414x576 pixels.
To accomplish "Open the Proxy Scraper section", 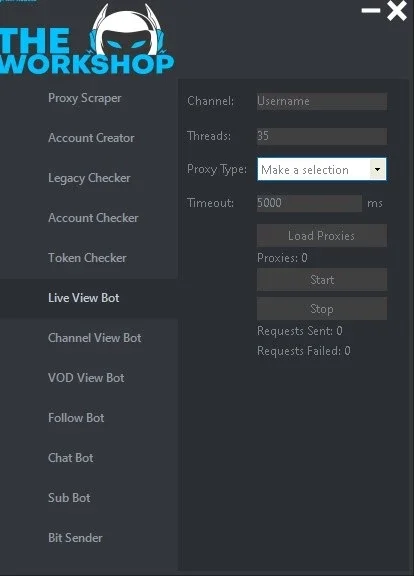I will [84, 98].
